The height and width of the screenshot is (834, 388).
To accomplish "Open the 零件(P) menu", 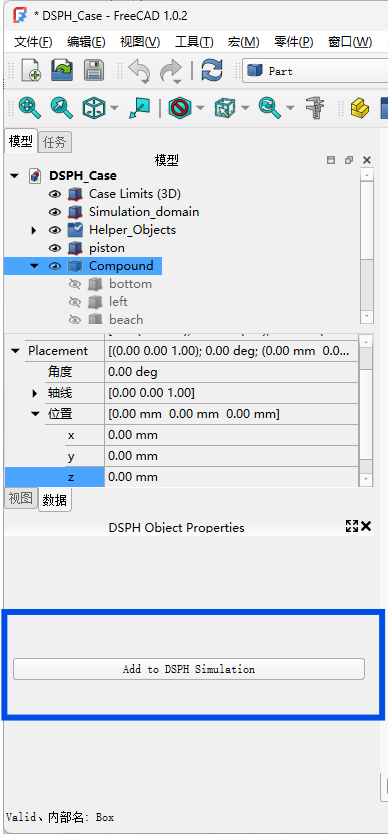I will 294,42.
